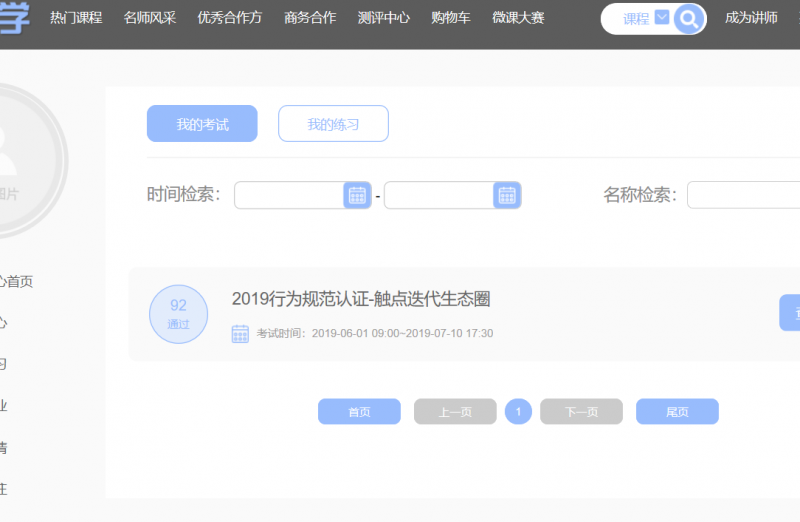This screenshot has width=800, height=522.
Task: Open 商务合作 in the navigation bar
Action: (310, 18)
